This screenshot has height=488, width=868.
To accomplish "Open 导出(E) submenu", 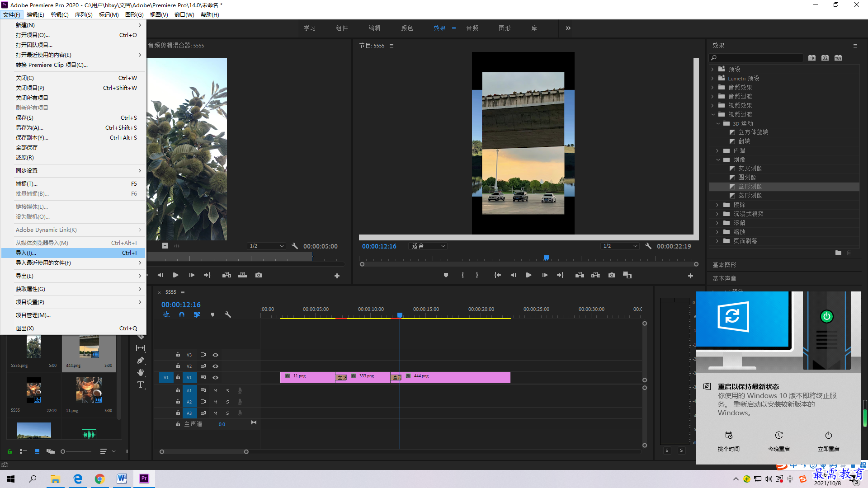I will pos(73,276).
